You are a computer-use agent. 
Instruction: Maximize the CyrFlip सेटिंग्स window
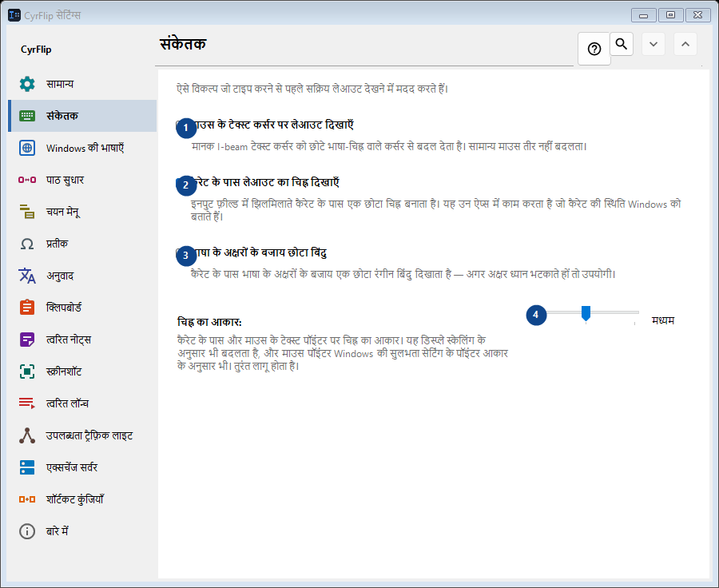click(x=671, y=15)
